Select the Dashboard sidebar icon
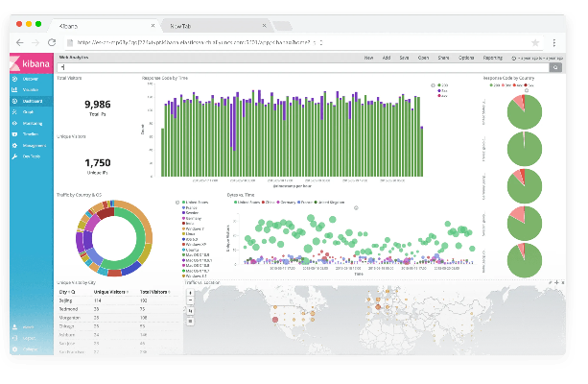 [x=29, y=101]
